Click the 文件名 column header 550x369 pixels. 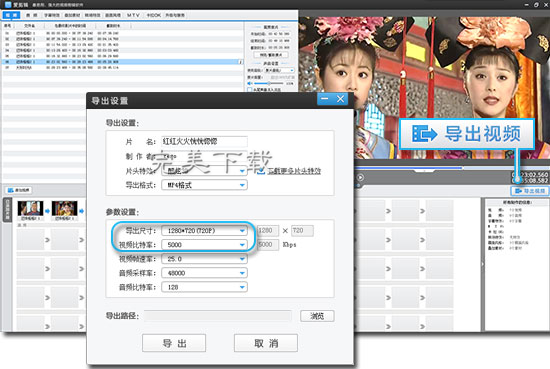pyautogui.click(x=29, y=26)
